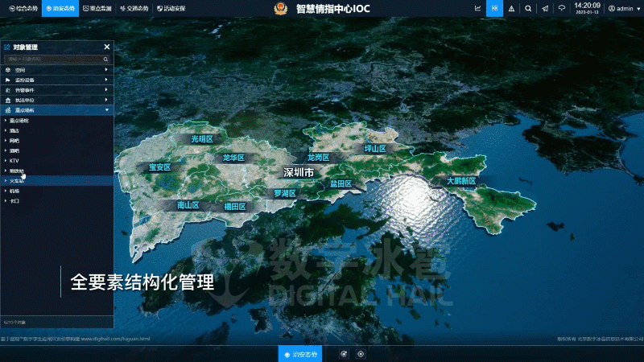Click the city icon beside 重点场所
The height and width of the screenshot is (362, 644).
click(8, 110)
